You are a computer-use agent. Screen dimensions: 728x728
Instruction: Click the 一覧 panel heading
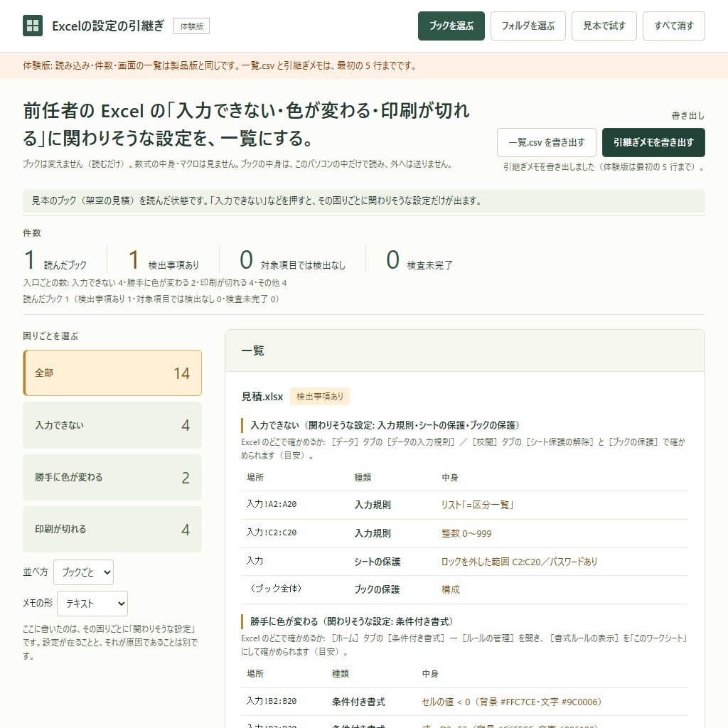(x=252, y=350)
